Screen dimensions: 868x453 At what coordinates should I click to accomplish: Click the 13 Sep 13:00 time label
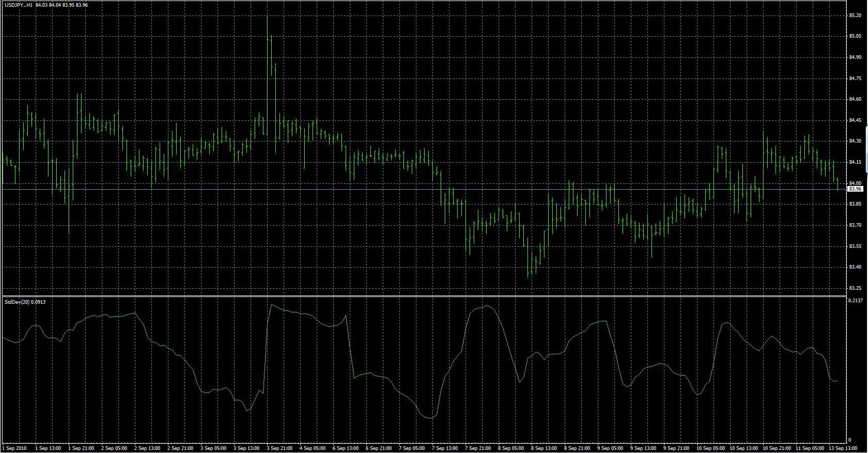click(x=842, y=448)
